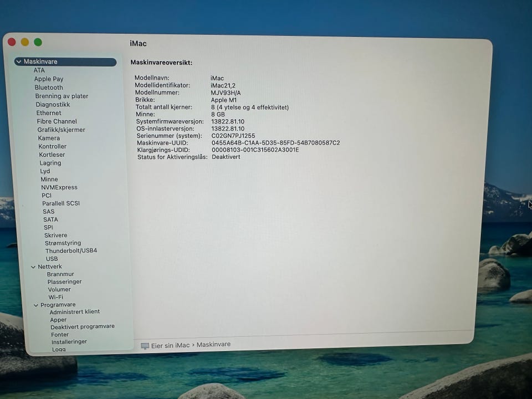This screenshot has height=399, width=532.
Task: Click 'Eier sin iMac' in path bar
Action: (x=170, y=345)
